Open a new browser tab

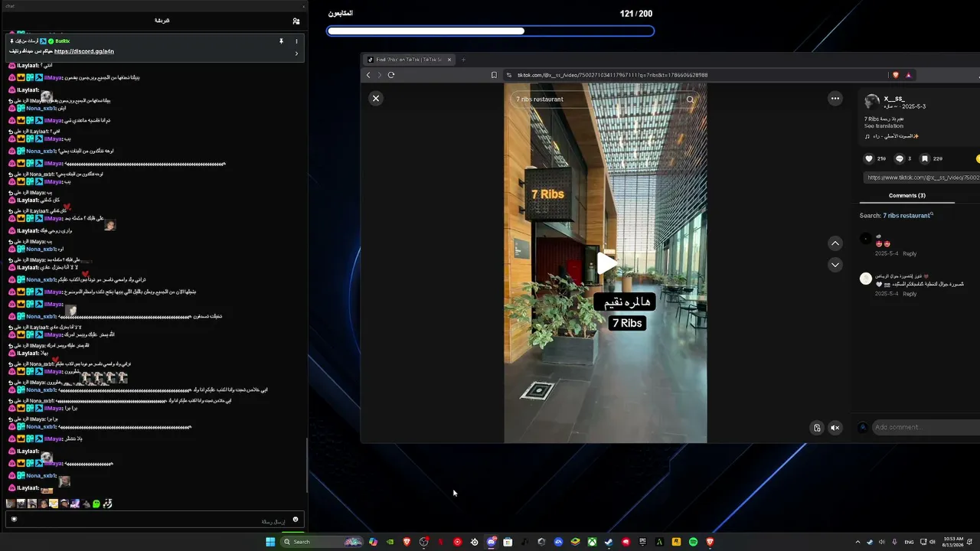[463, 60]
